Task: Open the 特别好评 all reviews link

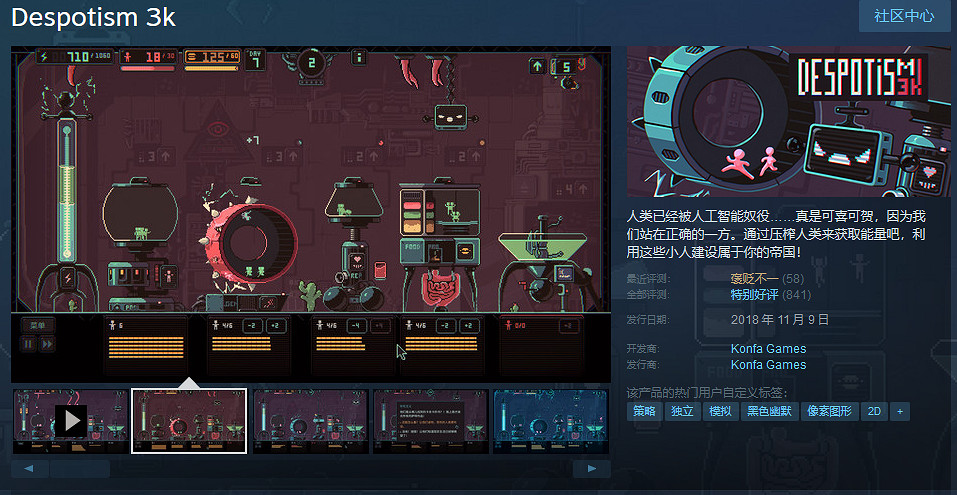Action: 754,295
